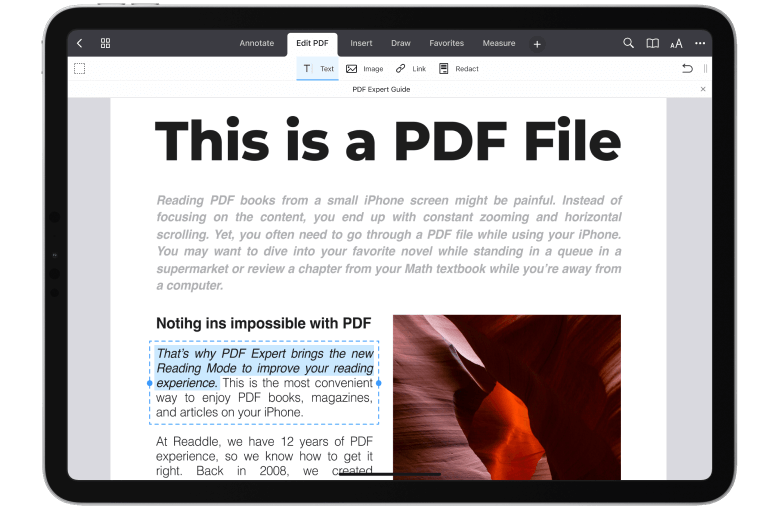The image size is (780, 510).
Task: Switch to the Measure tab
Action: pyautogui.click(x=499, y=43)
